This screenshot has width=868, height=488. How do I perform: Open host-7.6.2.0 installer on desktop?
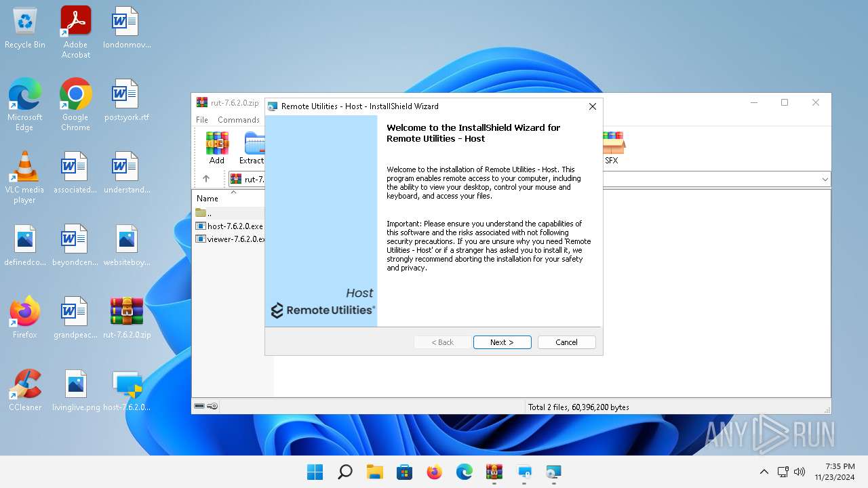click(x=127, y=391)
